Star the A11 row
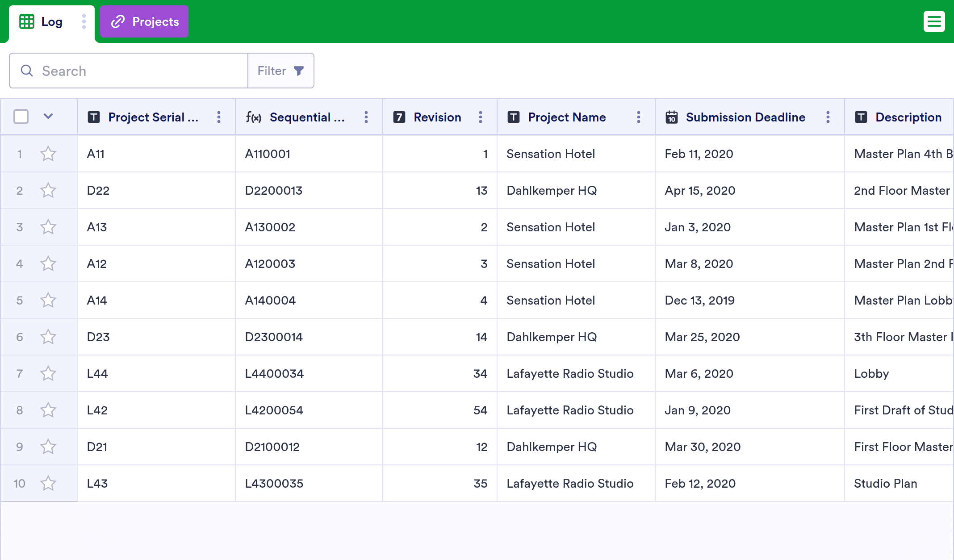Screen dimensions: 954x560 (48, 154)
